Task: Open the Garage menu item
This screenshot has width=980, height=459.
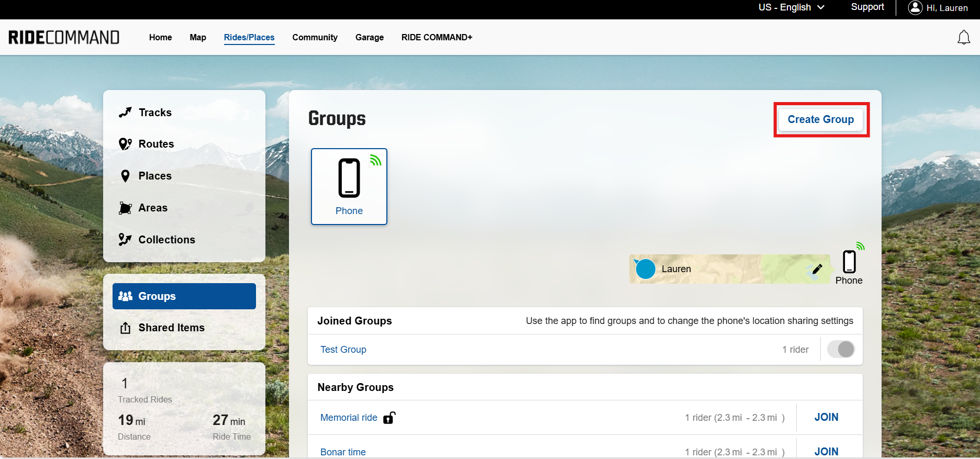Action: click(370, 37)
